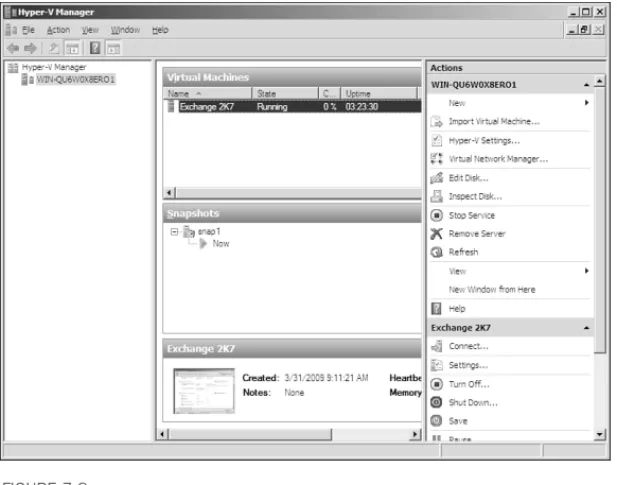This screenshot has width=617, height=485.
Task: Click the Now green arrow icon
Action: (203, 244)
